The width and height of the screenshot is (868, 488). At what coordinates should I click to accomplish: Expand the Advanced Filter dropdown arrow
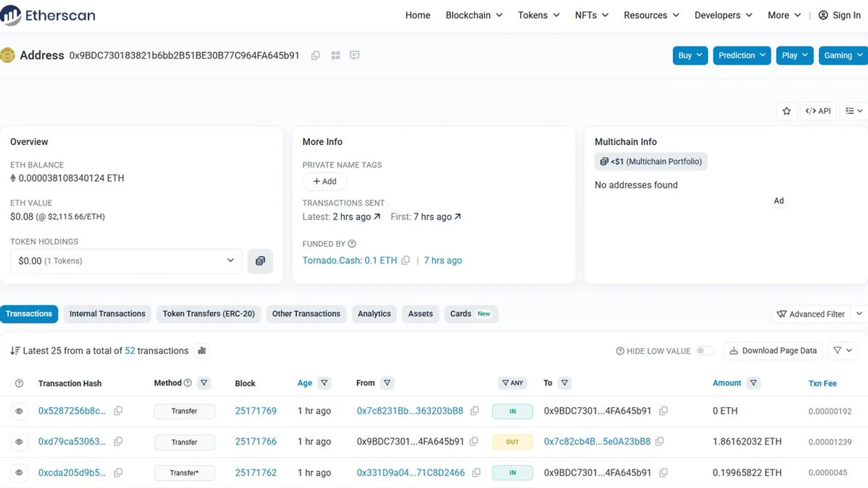click(859, 314)
